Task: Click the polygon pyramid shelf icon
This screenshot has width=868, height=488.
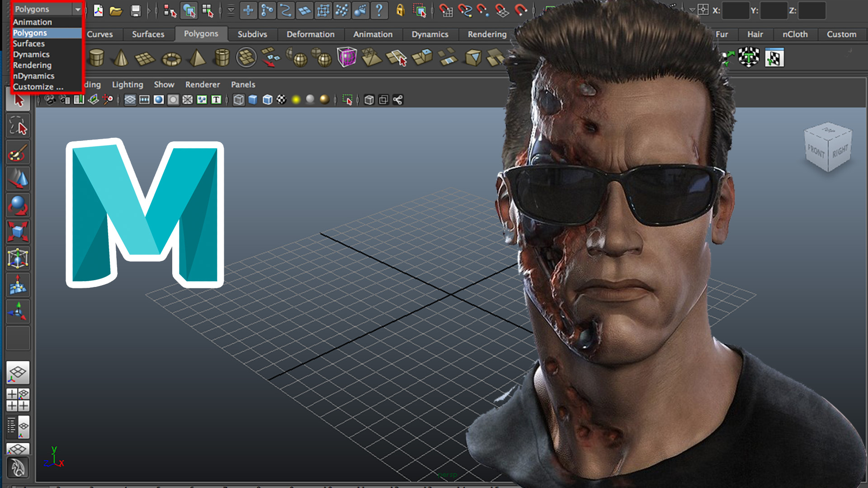Action: pos(197,58)
